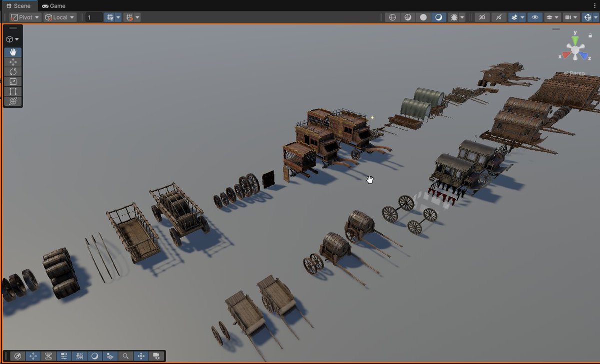600x364 pixels.
Task: Switch to the Game tab
Action: pyautogui.click(x=53, y=5)
